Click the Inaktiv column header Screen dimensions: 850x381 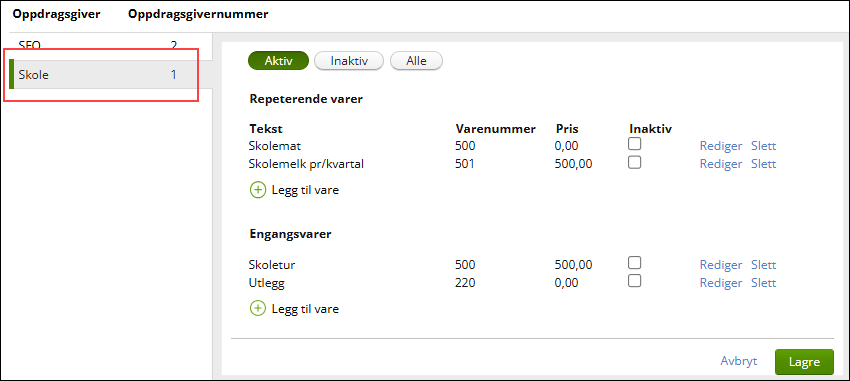tap(651, 129)
